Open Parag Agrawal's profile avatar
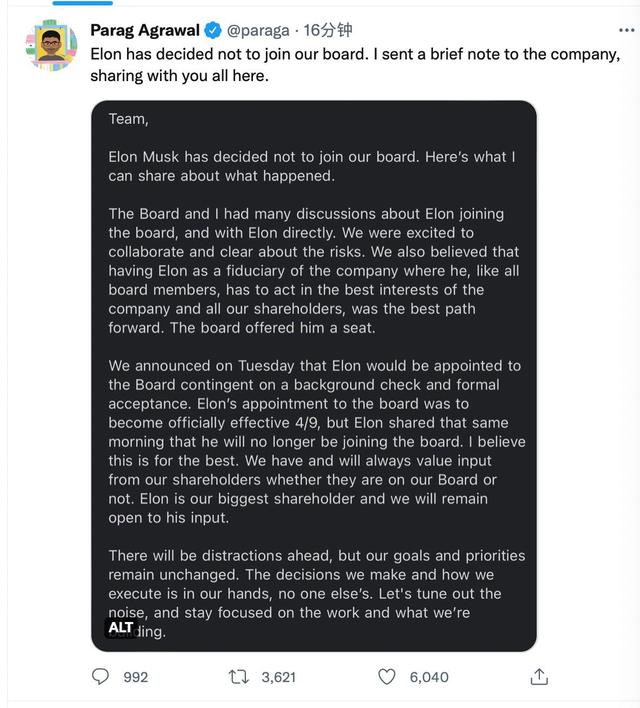This screenshot has width=640, height=708. 52,44
